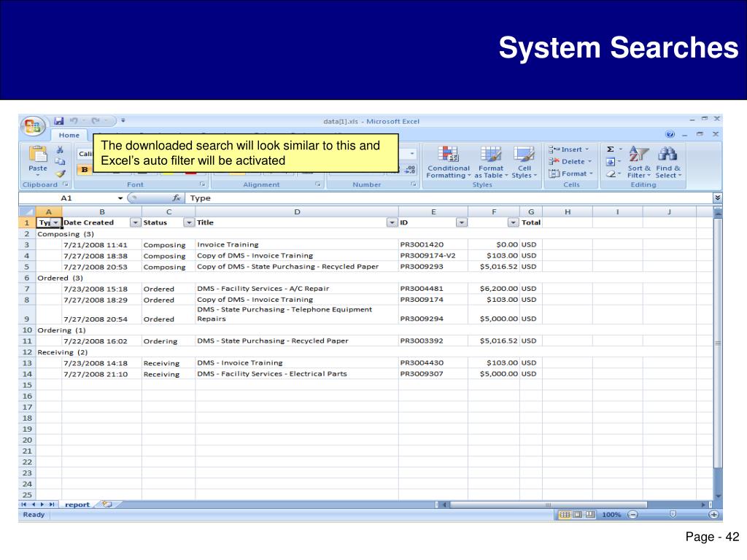The image size is (747, 560).
Task: Open the Date Created filter dropdown
Action: 136,223
